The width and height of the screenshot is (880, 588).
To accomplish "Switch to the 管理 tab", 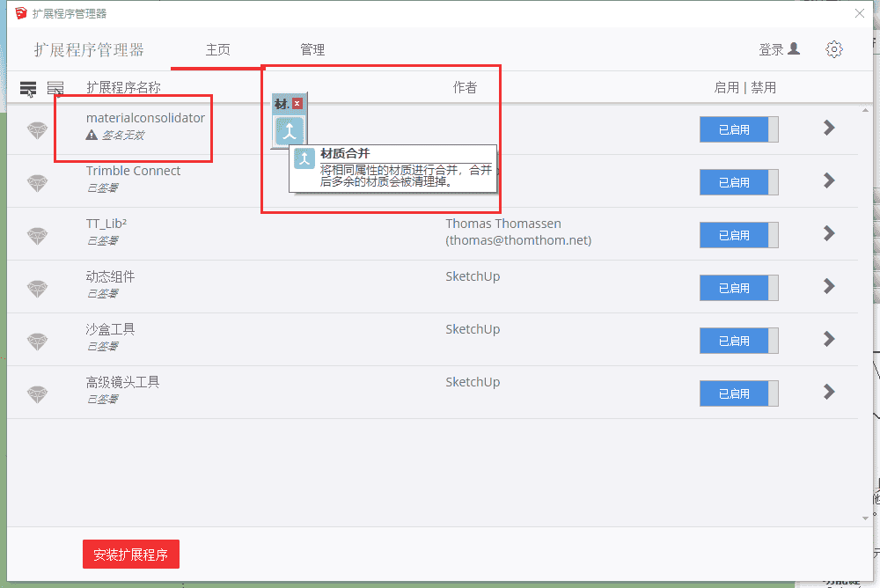I will point(312,50).
